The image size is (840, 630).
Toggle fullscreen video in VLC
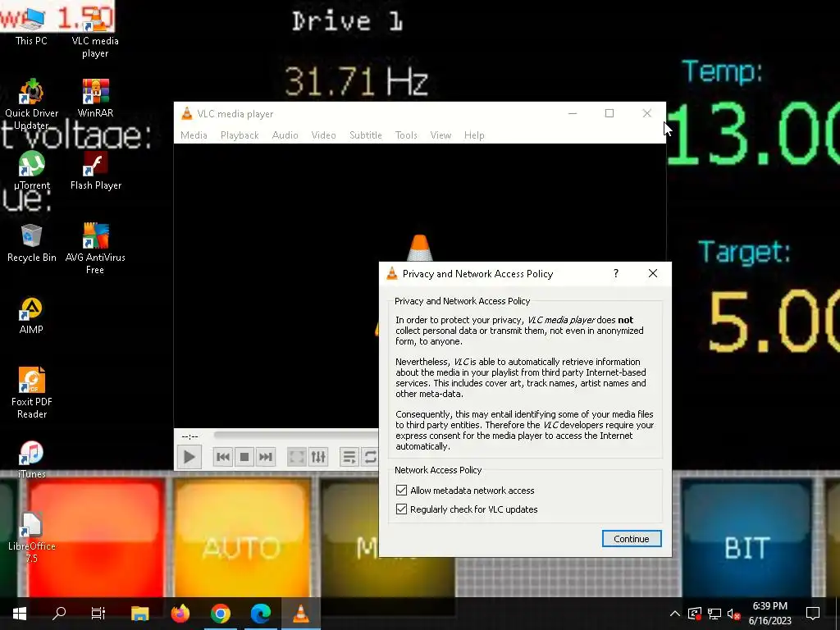click(297, 457)
